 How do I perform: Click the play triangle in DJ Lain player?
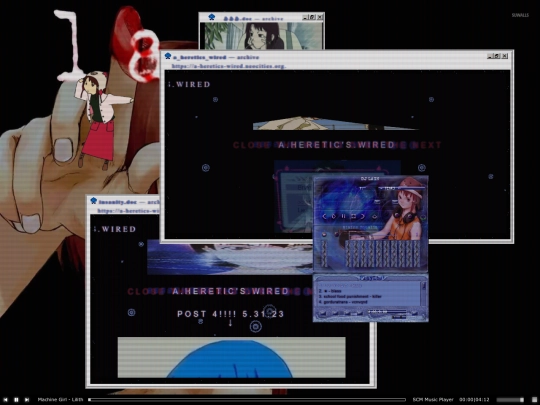click(x=334, y=216)
